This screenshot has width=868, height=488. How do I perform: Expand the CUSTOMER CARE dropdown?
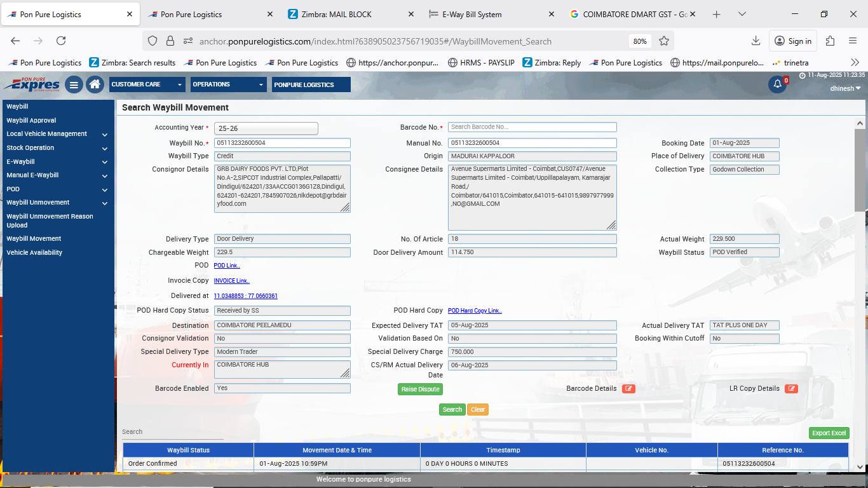pyautogui.click(x=147, y=85)
